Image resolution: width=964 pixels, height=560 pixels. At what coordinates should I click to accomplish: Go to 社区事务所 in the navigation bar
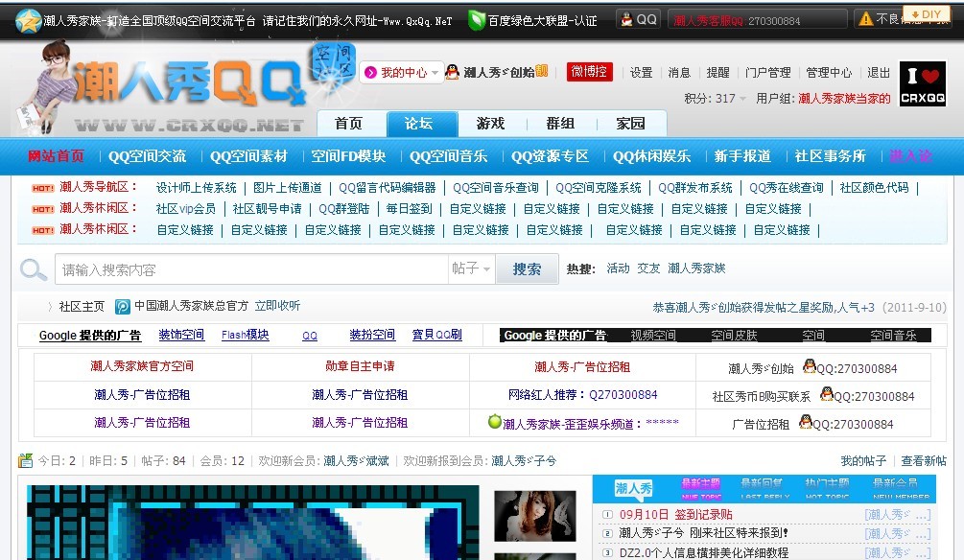830,156
